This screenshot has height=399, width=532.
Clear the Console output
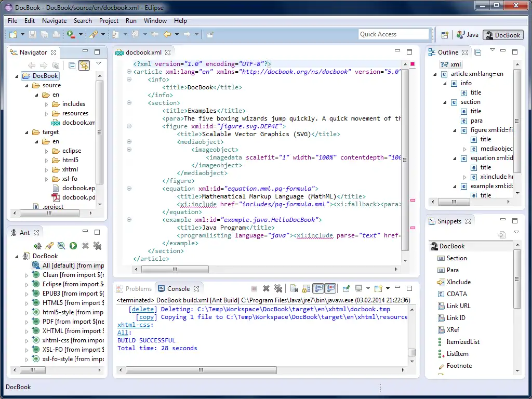(x=294, y=288)
